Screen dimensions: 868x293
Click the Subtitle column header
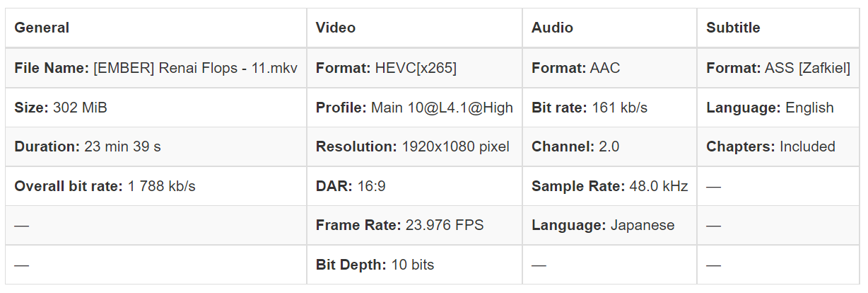[733, 28]
